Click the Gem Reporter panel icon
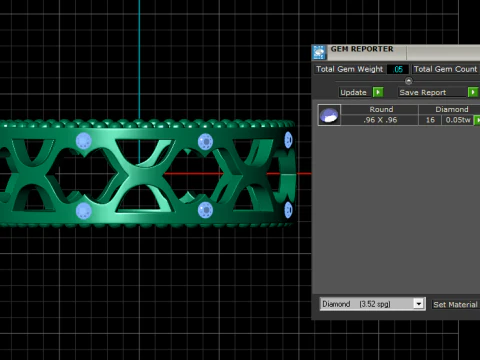The width and height of the screenshot is (480, 360). [x=319, y=52]
